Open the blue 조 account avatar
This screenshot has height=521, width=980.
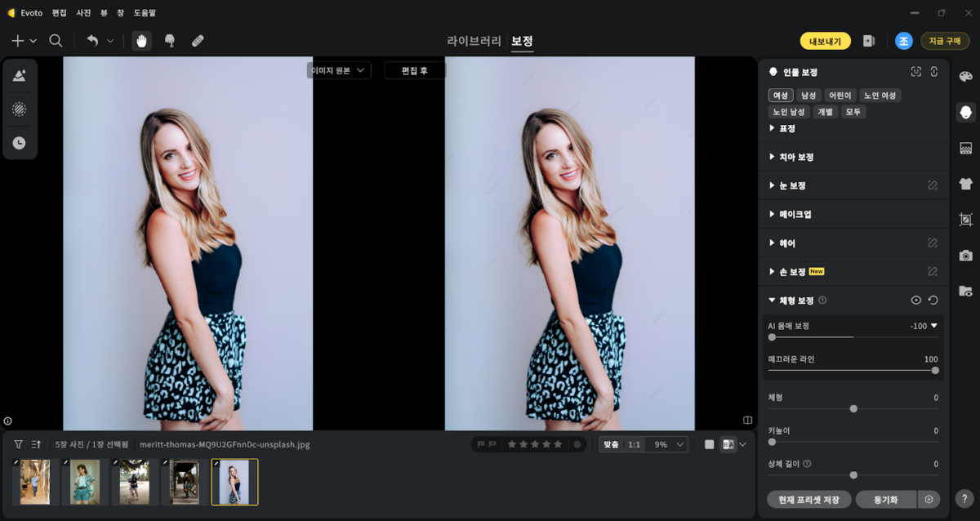tap(903, 41)
